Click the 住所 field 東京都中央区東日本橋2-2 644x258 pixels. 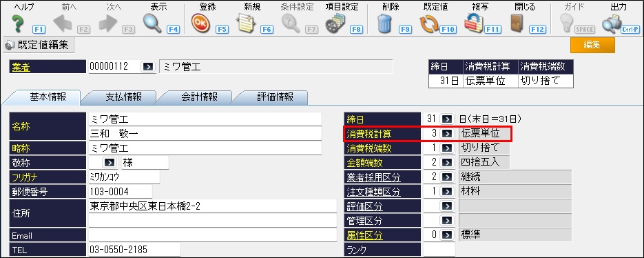[x=212, y=206]
